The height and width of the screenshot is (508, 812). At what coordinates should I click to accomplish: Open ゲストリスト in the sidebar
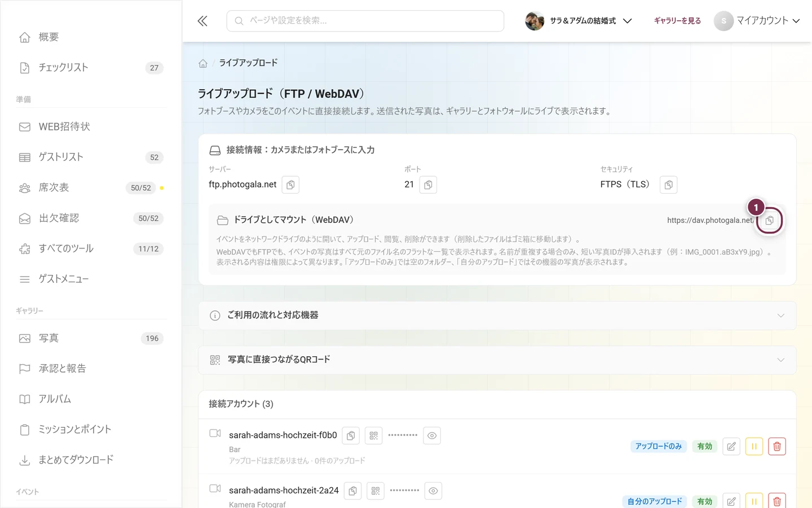(x=91, y=157)
